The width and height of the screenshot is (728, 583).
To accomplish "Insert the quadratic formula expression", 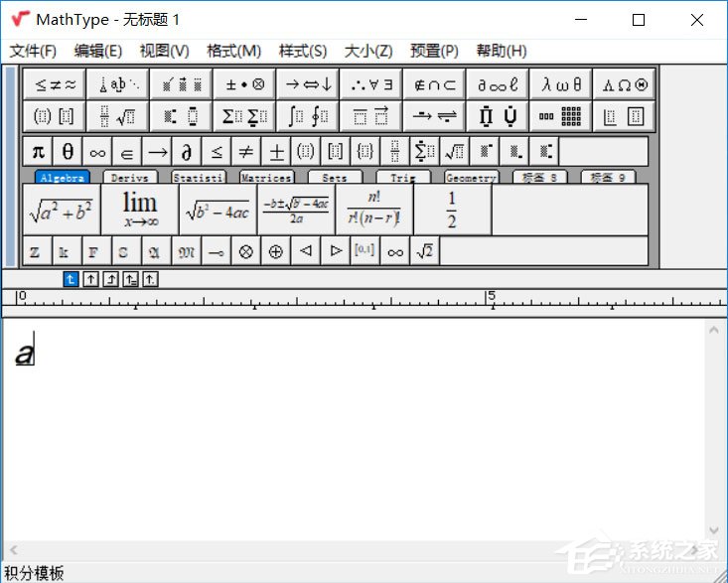I will (x=296, y=210).
